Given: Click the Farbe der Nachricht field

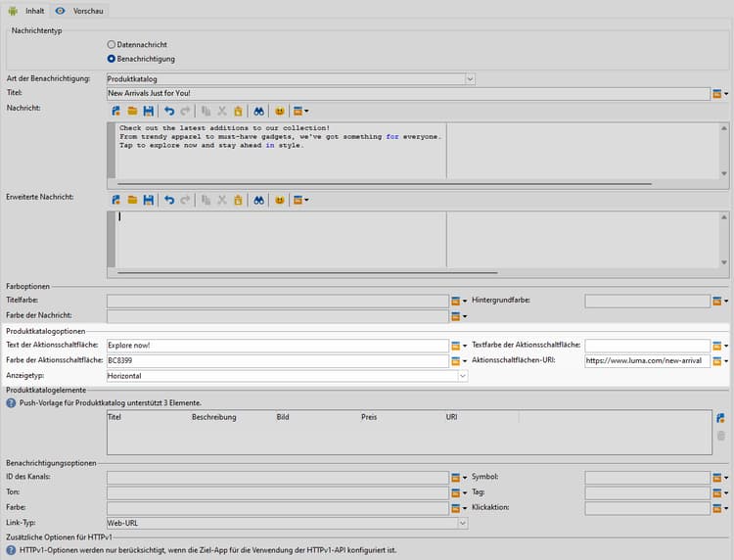Looking at the screenshot, I should click(x=278, y=316).
